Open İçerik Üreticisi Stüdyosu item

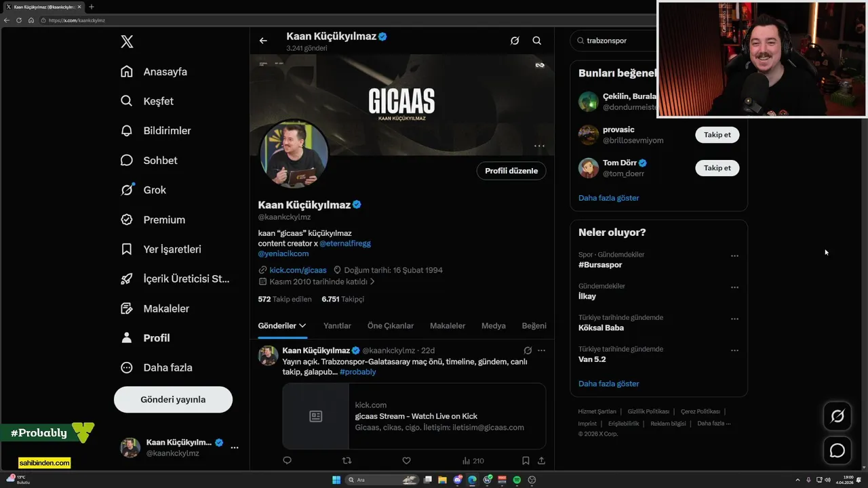175,279
